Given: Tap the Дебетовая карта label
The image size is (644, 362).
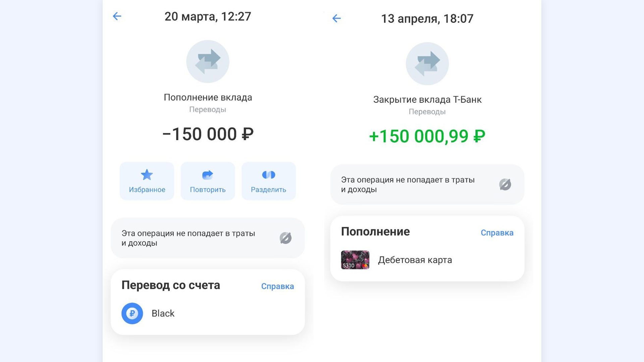Looking at the screenshot, I should coord(415,260).
